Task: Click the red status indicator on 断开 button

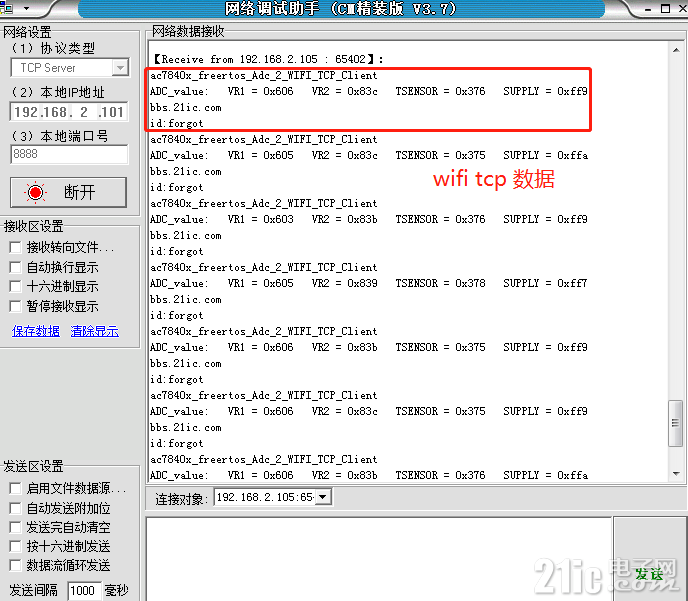Action: click(36, 192)
